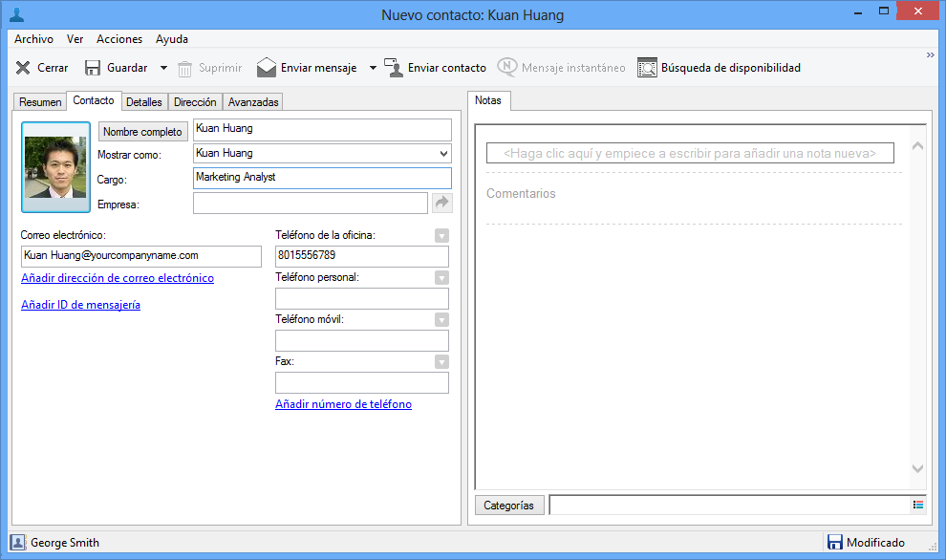
Task: Click the notes scroll up arrow
Action: click(917, 146)
